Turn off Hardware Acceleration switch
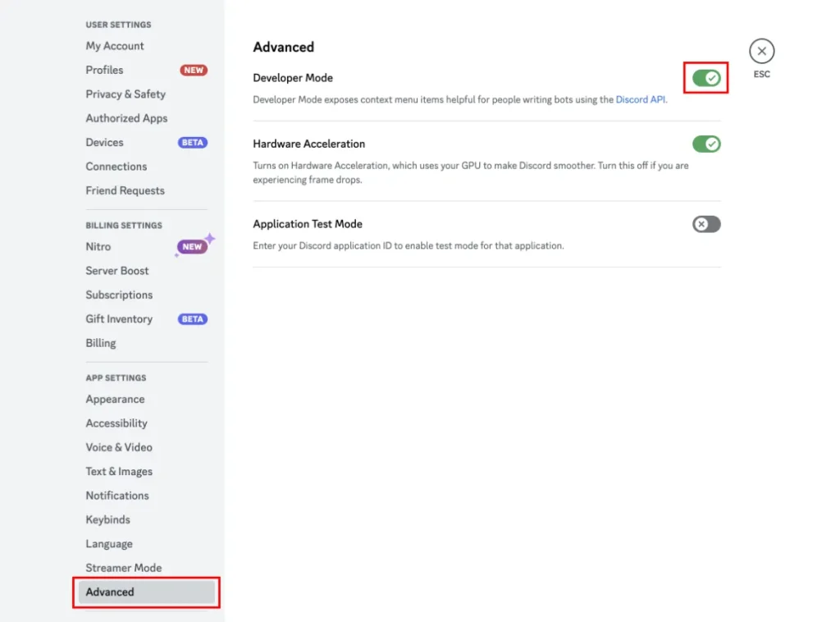 click(x=705, y=144)
